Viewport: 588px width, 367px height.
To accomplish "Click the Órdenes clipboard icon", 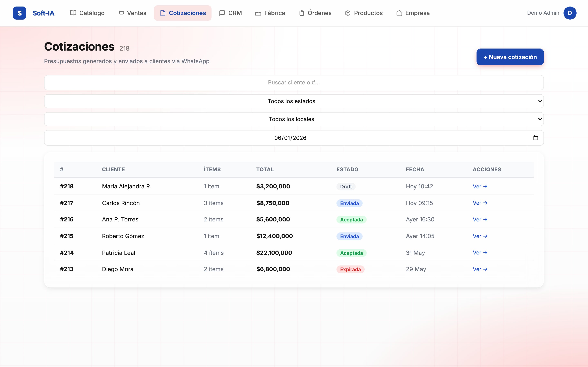I will tap(302, 13).
